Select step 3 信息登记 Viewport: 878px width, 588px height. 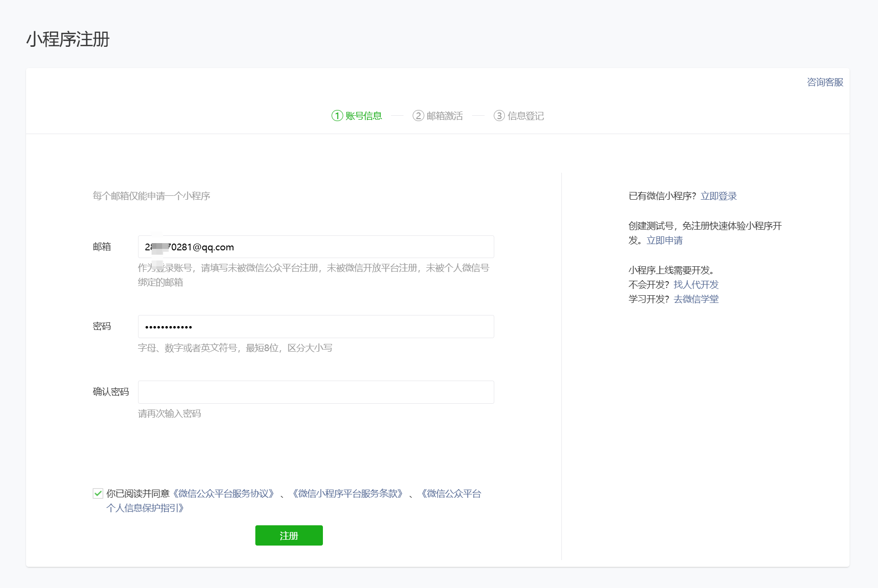(519, 116)
